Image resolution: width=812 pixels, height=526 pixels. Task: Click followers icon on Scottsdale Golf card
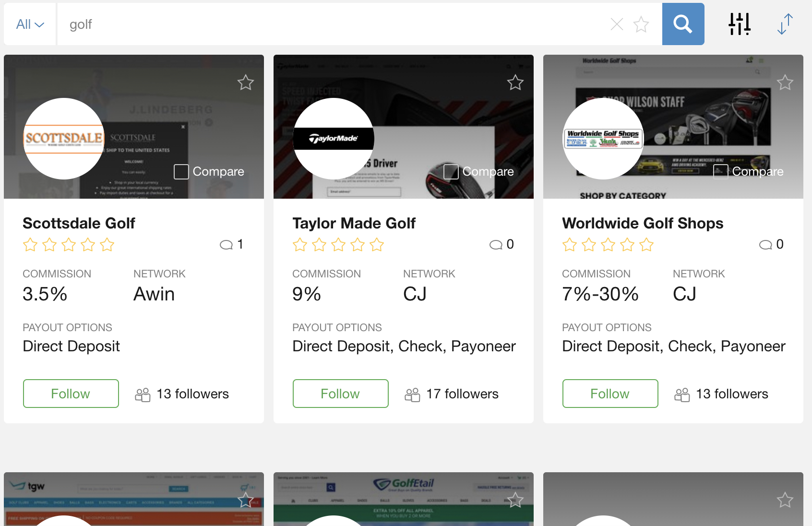143,394
